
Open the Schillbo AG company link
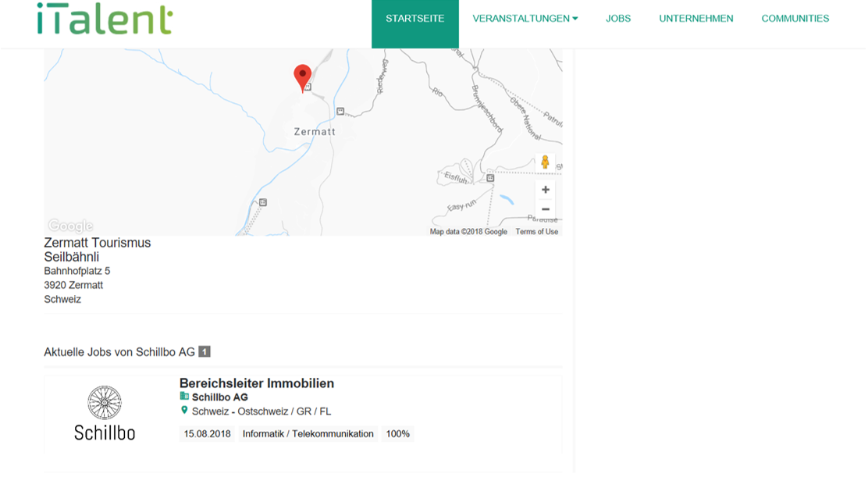click(x=220, y=397)
